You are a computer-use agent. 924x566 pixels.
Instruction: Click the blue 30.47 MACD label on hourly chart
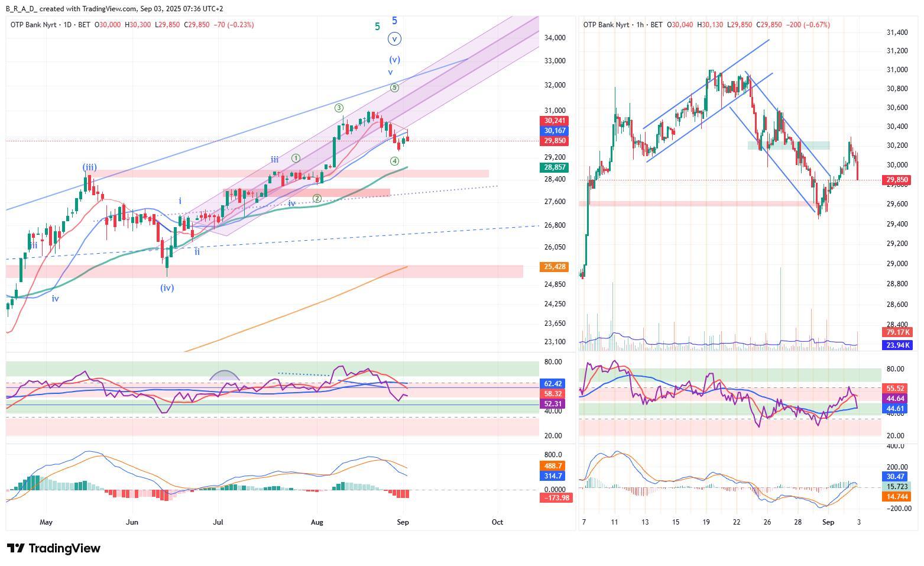coord(896,477)
